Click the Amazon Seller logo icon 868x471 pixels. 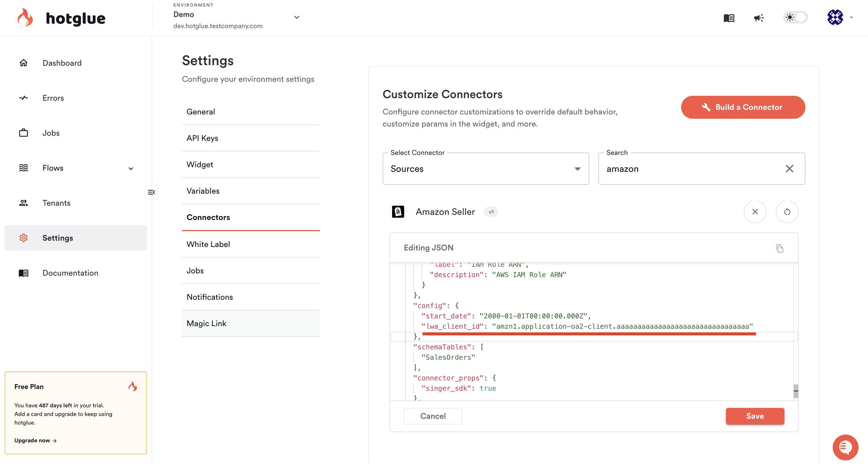click(398, 212)
